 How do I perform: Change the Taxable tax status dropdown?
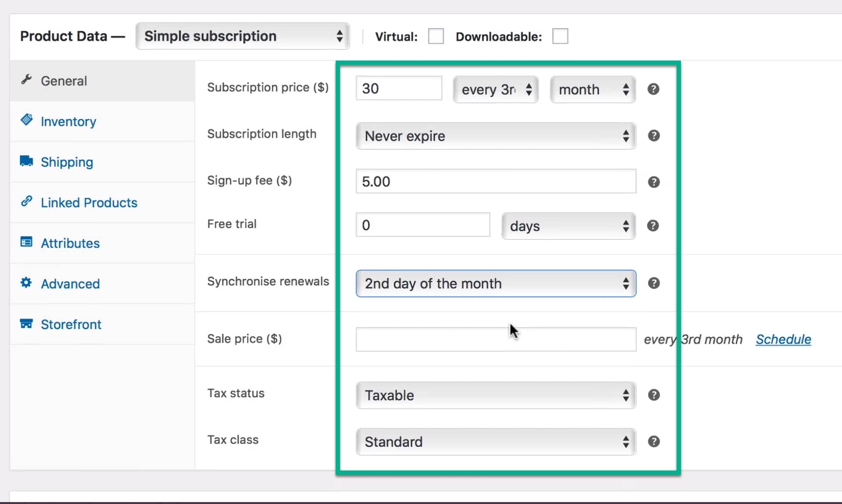[496, 395]
